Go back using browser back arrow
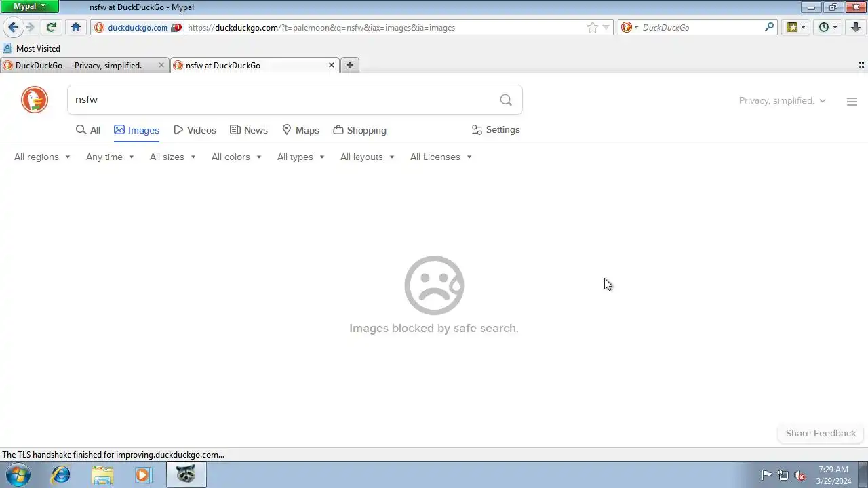Image resolution: width=868 pixels, height=488 pixels. tap(13, 27)
